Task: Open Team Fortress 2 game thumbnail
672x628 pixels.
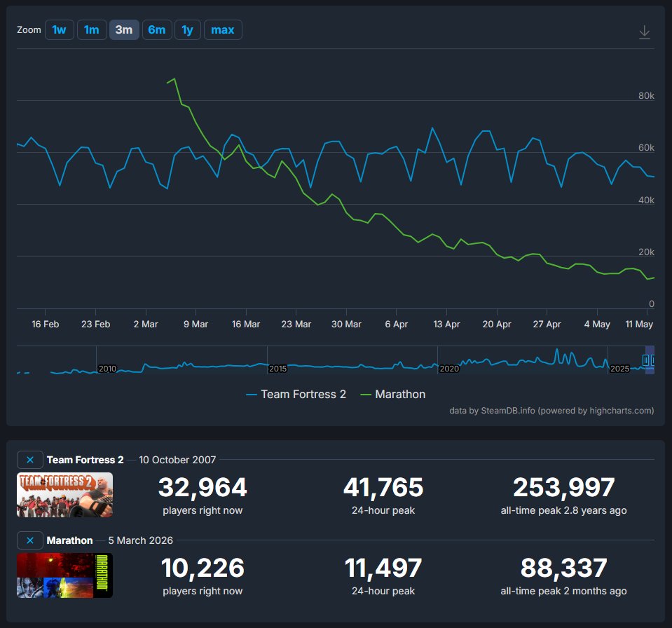Action: (64, 495)
